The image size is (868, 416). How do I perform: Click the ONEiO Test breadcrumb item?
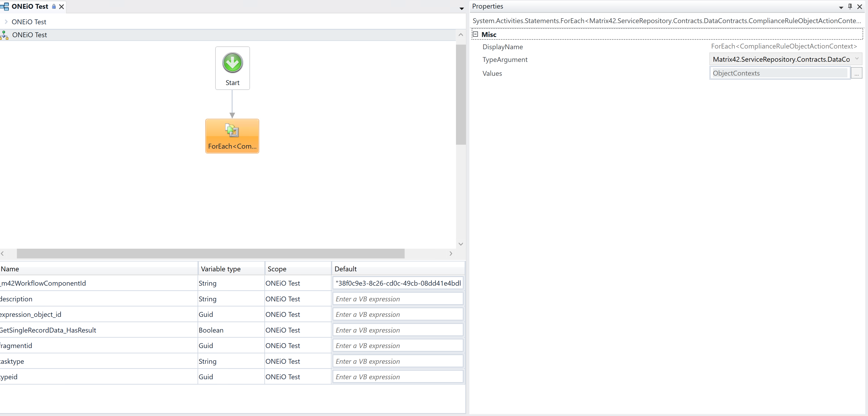pos(29,21)
